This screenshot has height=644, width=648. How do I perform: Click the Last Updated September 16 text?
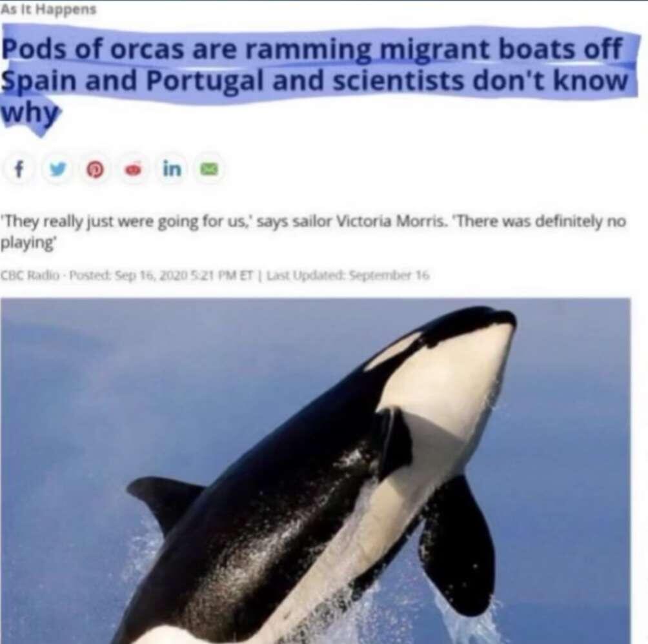[348, 275]
